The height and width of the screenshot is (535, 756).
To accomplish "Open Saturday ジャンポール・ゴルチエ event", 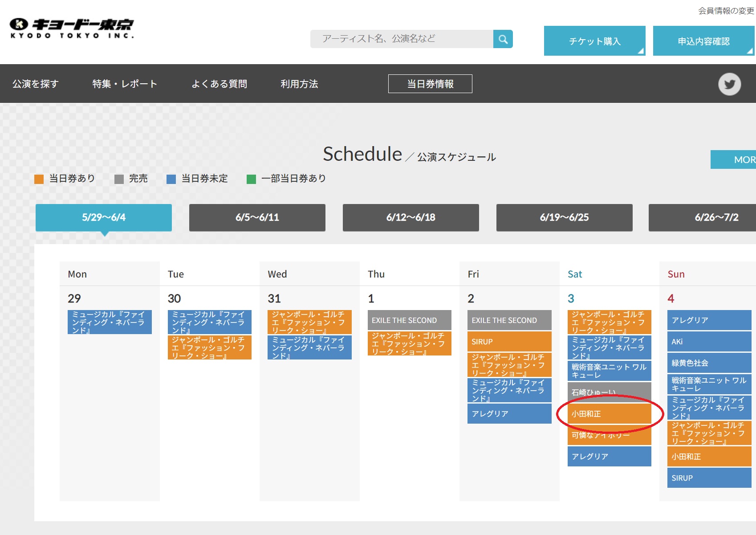I will tap(610, 322).
